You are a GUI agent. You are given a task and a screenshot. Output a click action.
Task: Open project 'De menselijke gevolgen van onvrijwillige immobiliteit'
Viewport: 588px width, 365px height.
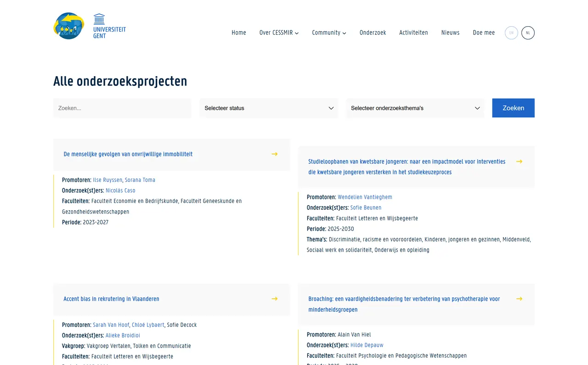coord(128,154)
